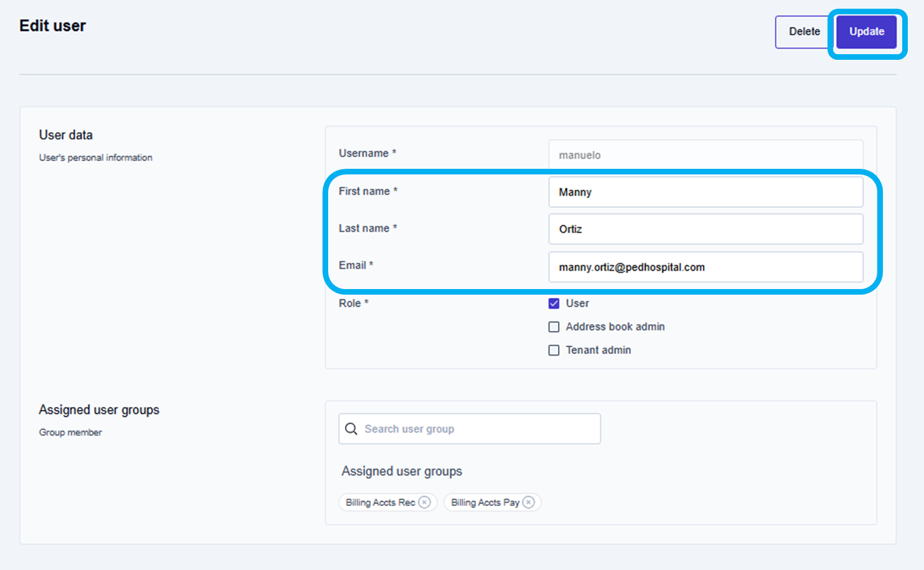Click the Edit user page heading
This screenshot has width=924, height=570.
pos(53,26)
